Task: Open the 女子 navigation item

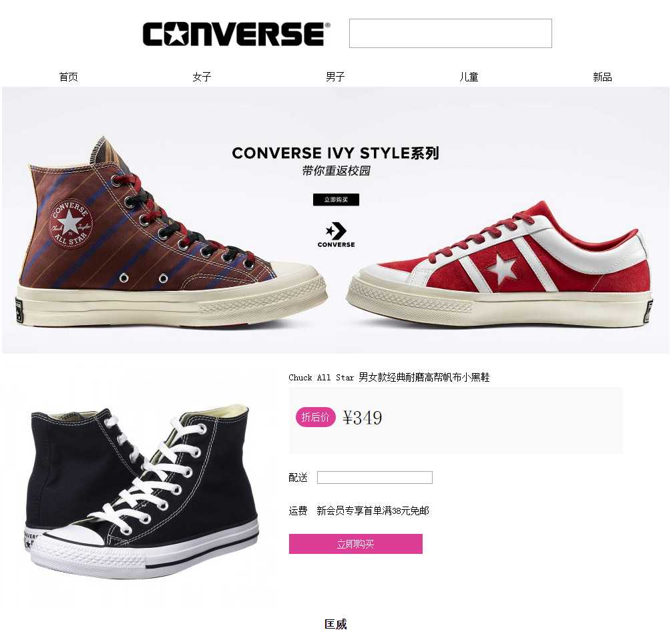Action: coord(202,77)
